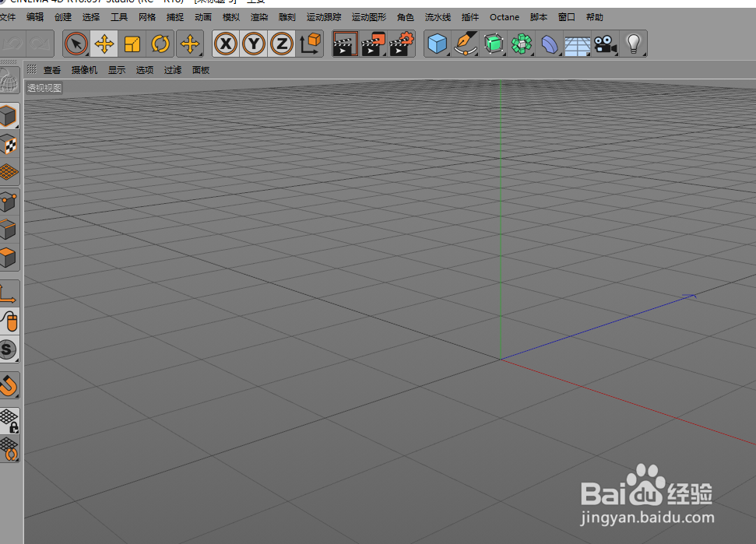Open the 网格 menu
756x544 pixels.
tap(146, 17)
